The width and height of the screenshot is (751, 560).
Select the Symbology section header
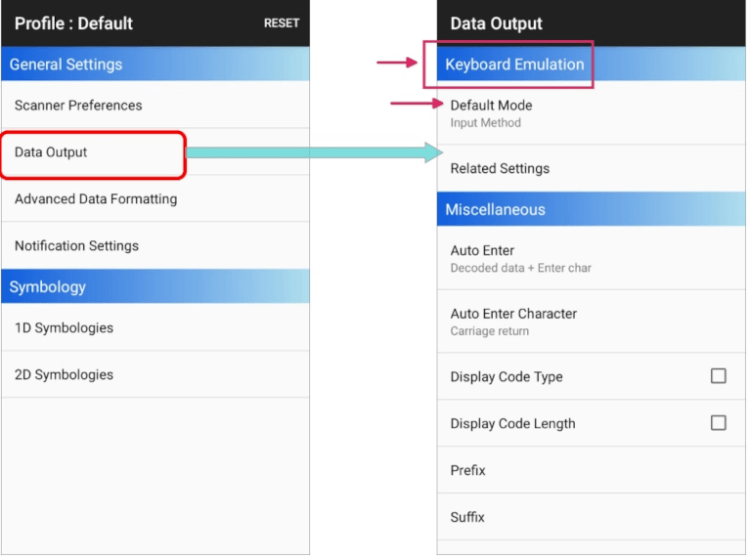click(48, 287)
